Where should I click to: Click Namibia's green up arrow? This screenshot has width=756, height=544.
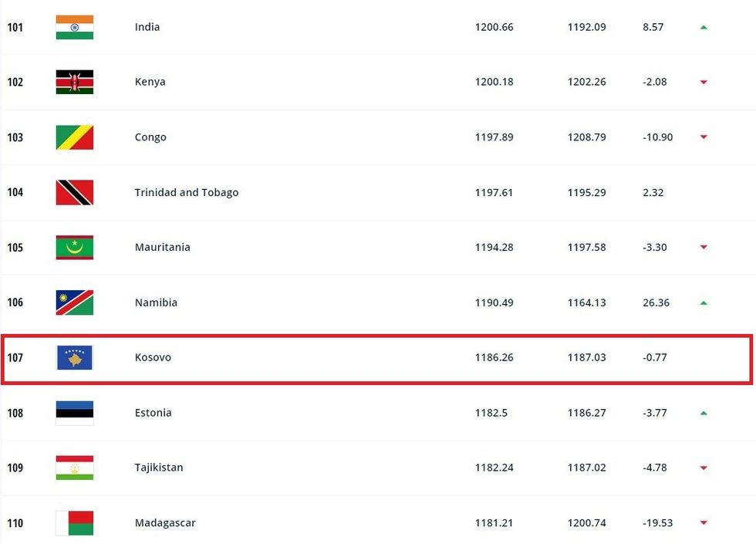pos(704,303)
